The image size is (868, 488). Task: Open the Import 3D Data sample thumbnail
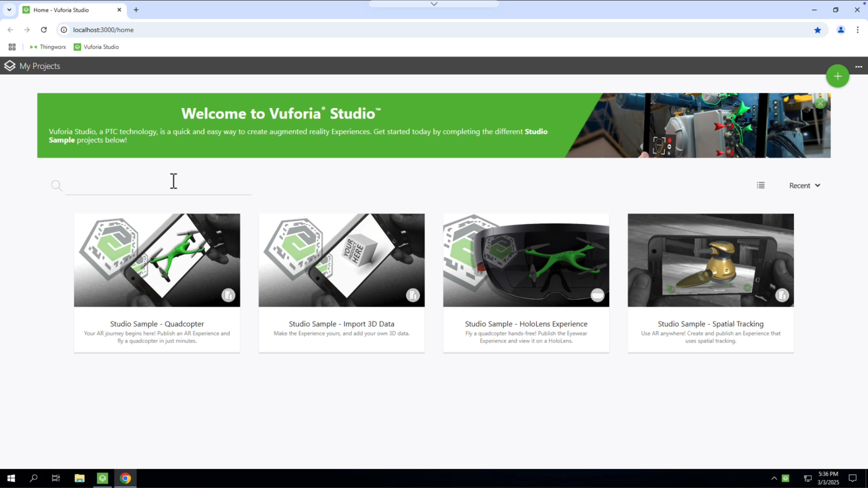pos(341,260)
